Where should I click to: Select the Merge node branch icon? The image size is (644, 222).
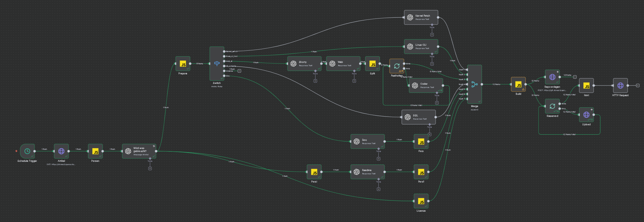(474, 84)
